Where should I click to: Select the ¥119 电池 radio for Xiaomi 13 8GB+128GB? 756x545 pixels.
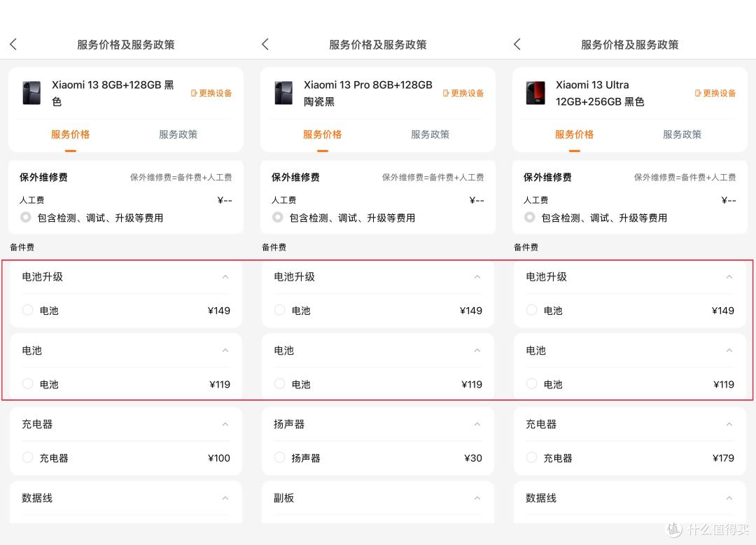pyautogui.click(x=27, y=383)
